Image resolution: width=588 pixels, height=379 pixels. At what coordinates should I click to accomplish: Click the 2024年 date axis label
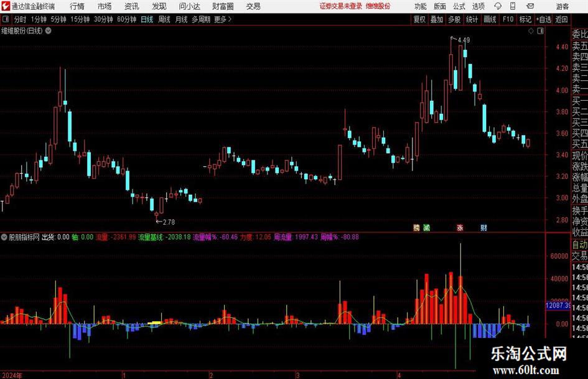(12, 375)
